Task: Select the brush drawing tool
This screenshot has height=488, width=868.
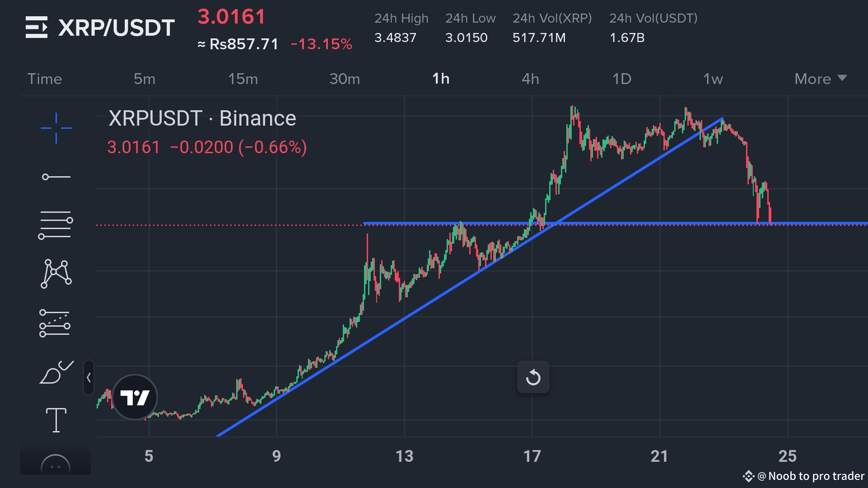Action: coord(56,372)
